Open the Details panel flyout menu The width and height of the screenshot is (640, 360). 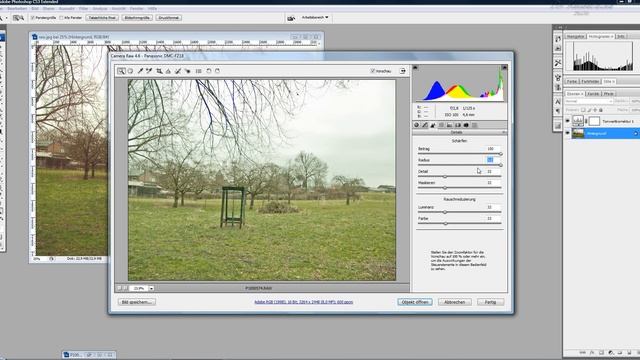coord(504,132)
